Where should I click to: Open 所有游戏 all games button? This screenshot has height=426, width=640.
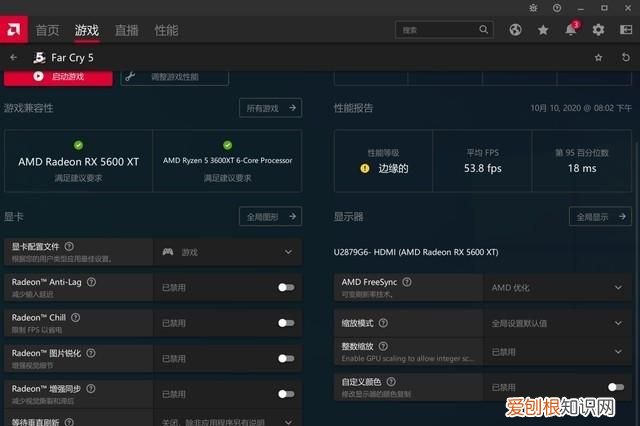pos(271,108)
